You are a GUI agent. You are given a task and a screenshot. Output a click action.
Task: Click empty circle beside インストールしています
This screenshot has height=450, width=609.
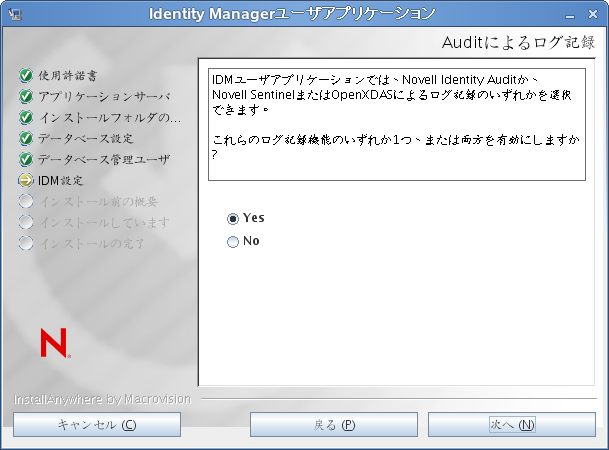[x=26, y=222]
